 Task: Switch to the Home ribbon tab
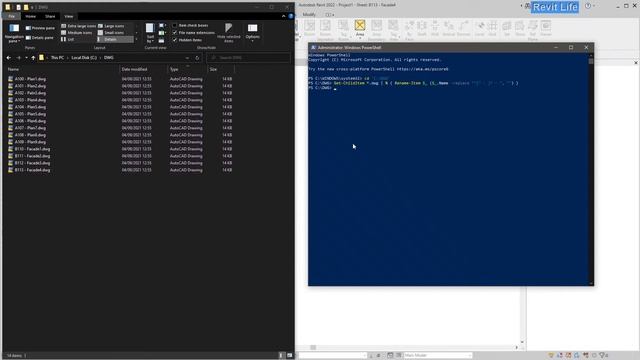31,16
